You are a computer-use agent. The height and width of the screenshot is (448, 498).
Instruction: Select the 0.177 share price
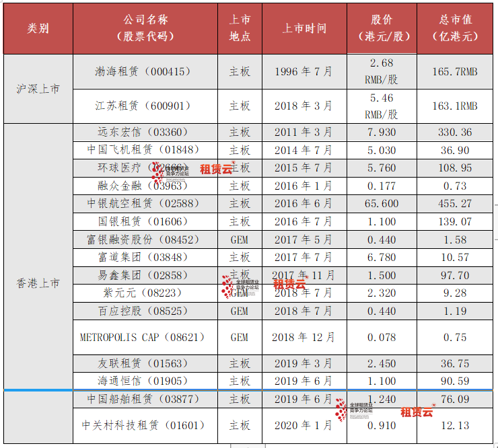(x=382, y=186)
